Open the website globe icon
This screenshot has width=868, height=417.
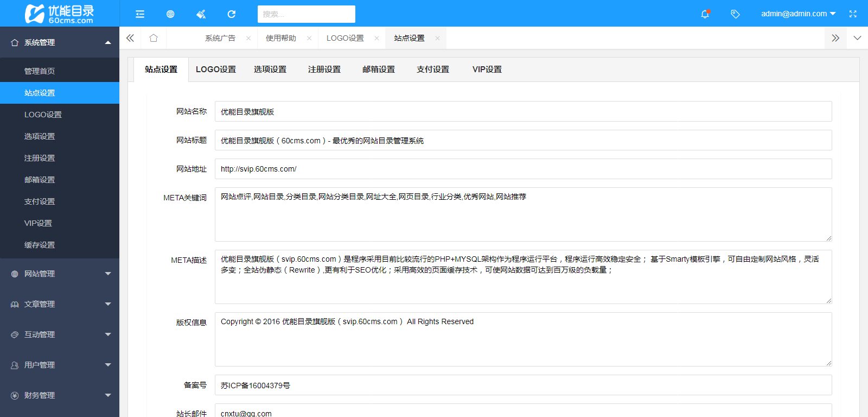(x=170, y=14)
